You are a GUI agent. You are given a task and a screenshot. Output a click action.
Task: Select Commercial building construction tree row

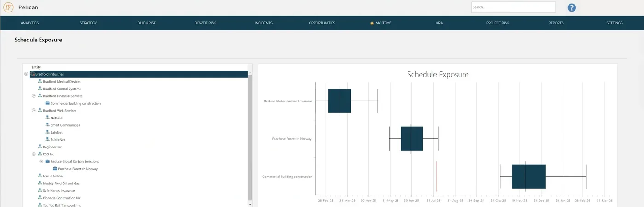click(x=75, y=103)
